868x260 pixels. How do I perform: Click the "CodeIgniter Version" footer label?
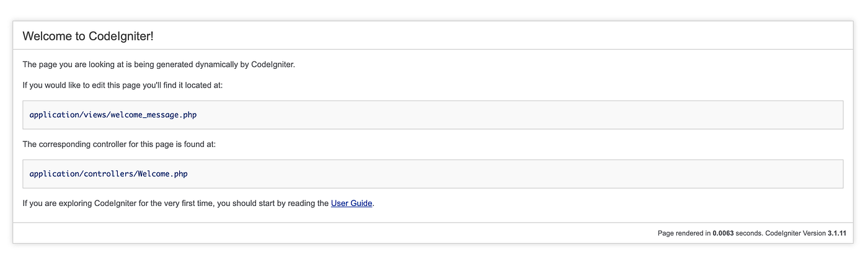point(795,233)
